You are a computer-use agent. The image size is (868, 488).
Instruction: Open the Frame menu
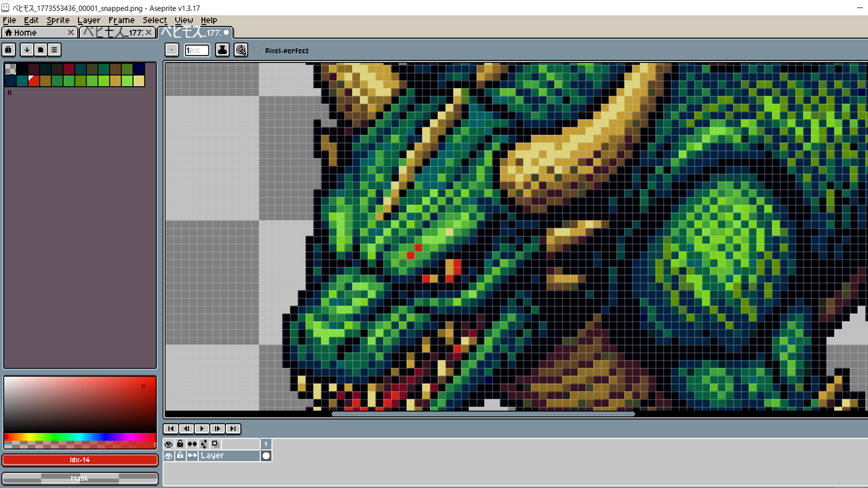121,20
